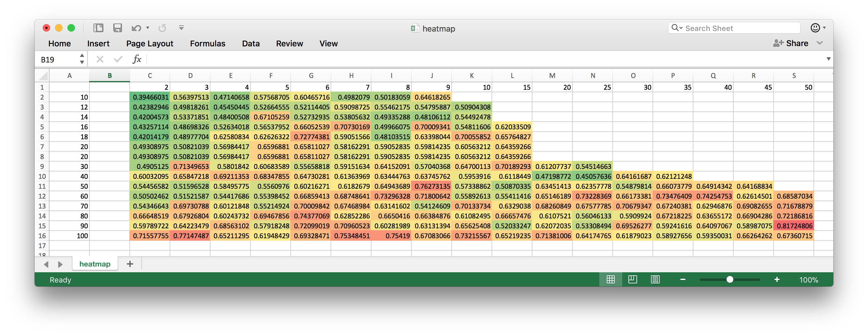This screenshot has width=868, height=336.
Task: Click cell with value 0.74254753
Action: click(x=713, y=196)
